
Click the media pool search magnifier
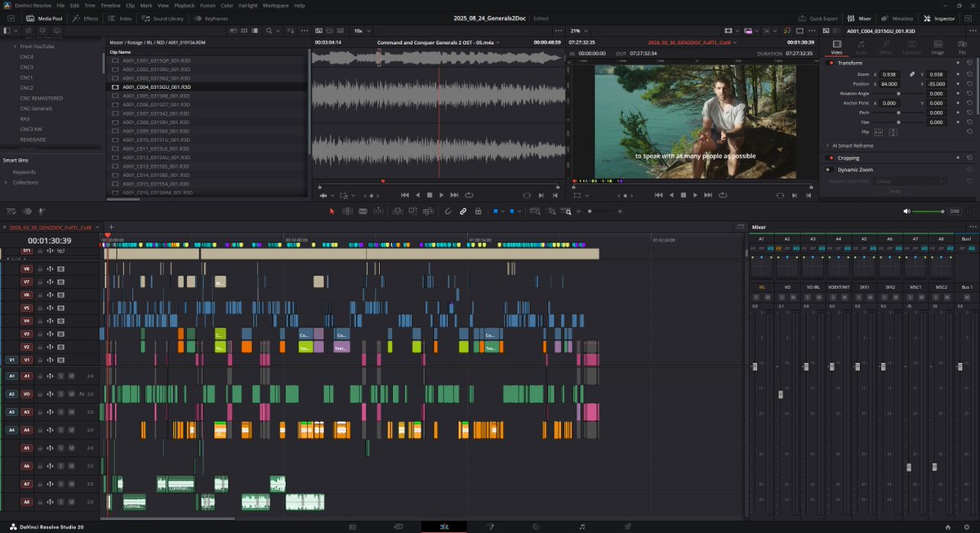tap(269, 30)
